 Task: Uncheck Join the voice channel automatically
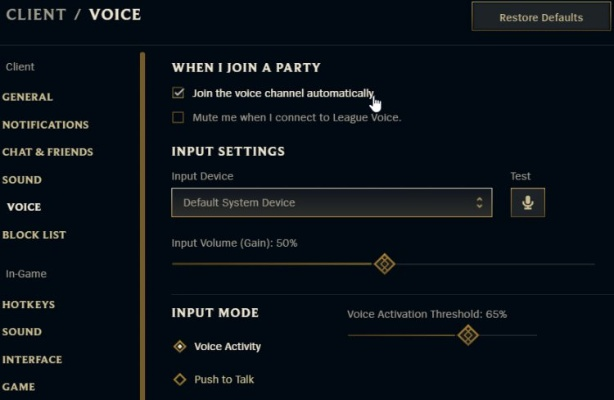(179, 93)
